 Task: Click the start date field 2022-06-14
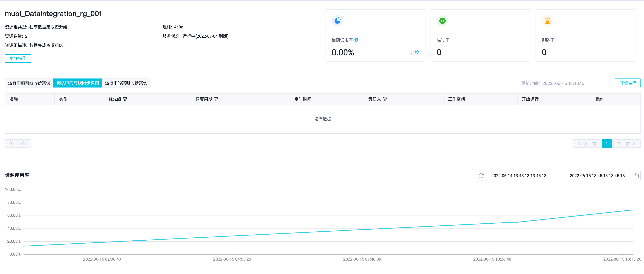point(519,176)
